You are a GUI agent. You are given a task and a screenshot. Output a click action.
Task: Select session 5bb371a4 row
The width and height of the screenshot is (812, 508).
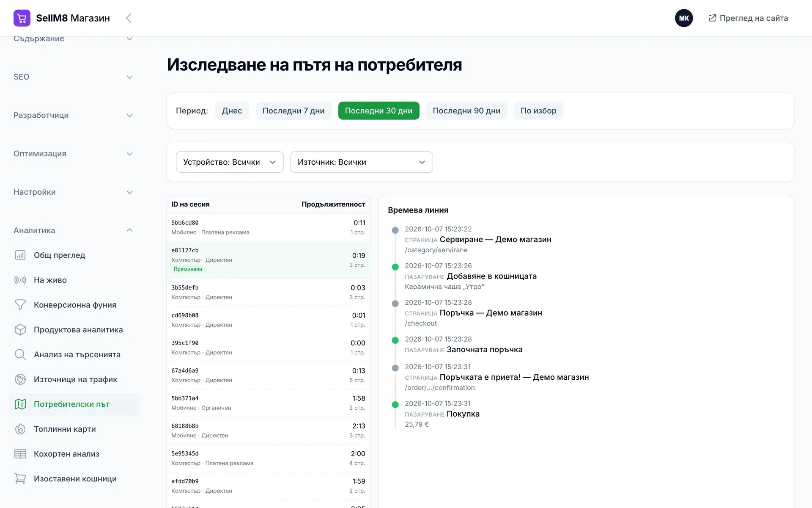269,403
